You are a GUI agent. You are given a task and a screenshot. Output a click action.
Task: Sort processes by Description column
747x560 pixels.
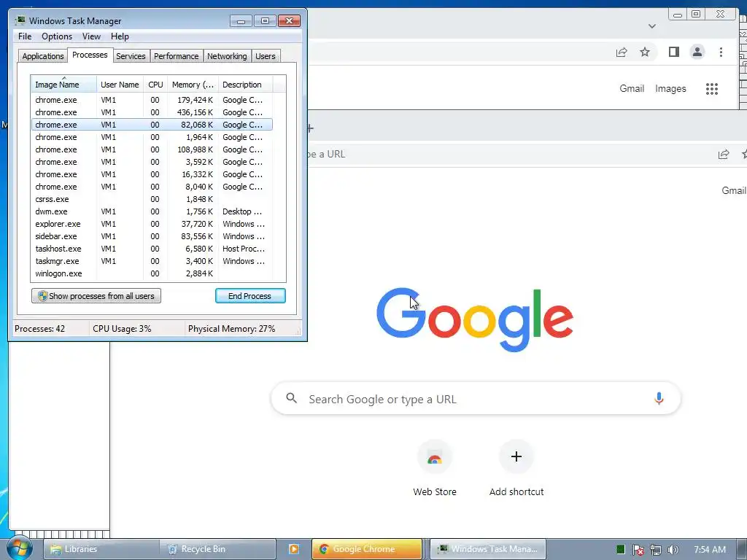pos(245,85)
